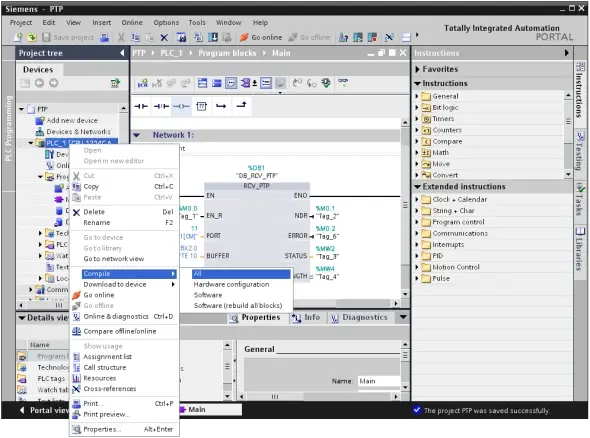Image resolution: width=590 pixels, height=438 pixels.
Task: Click the Name input field showing Main
Action: pos(379,381)
